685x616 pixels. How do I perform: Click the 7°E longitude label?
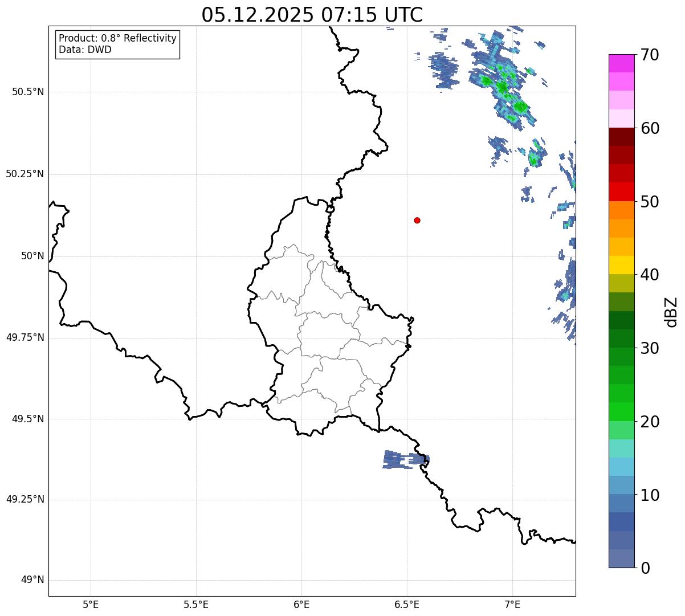click(x=512, y=605)
